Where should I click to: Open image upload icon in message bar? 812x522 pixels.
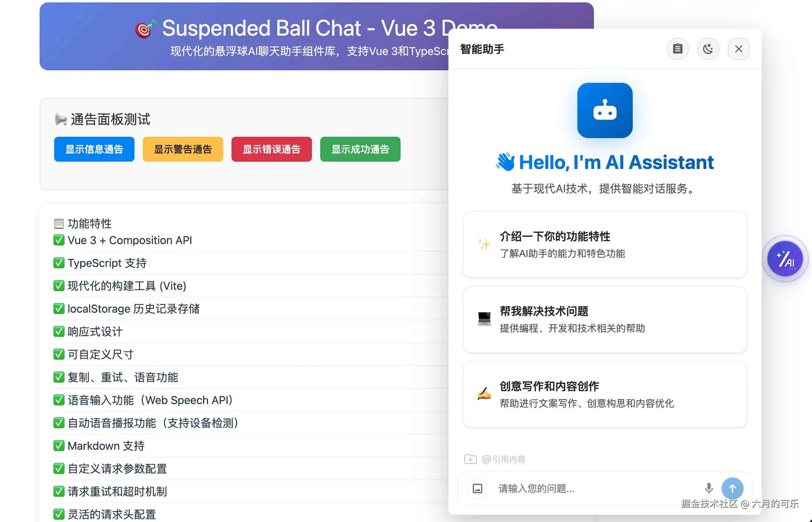(477, 488)
